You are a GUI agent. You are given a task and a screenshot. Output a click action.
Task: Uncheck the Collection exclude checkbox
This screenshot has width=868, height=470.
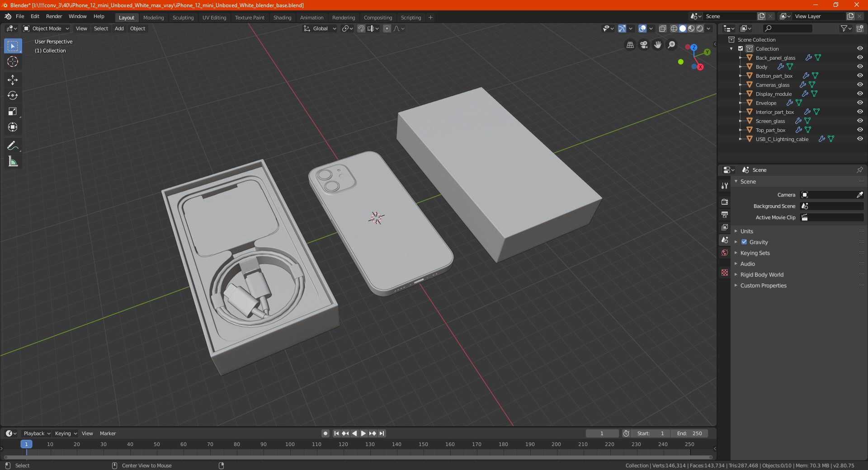tap(741, 49)
